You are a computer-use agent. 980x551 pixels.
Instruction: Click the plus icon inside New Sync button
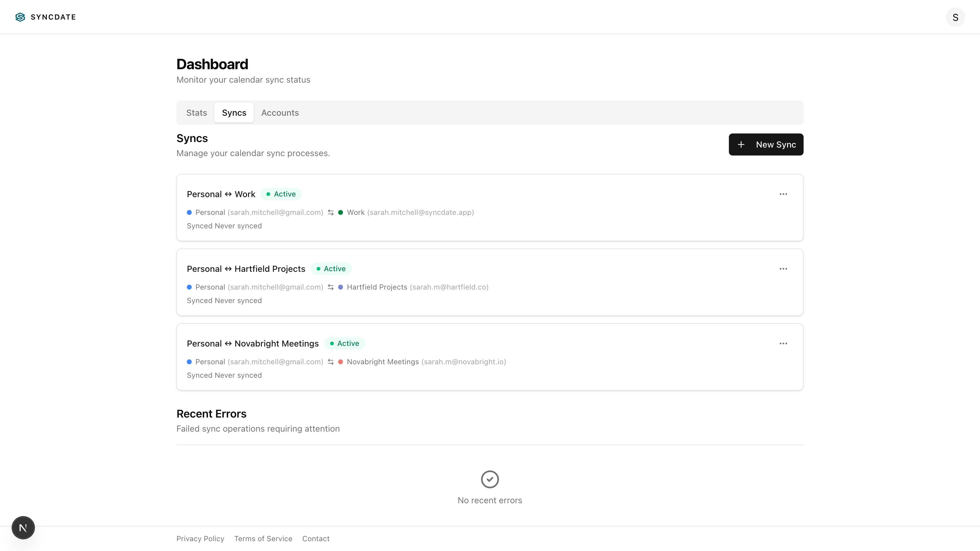coord(741,144)
